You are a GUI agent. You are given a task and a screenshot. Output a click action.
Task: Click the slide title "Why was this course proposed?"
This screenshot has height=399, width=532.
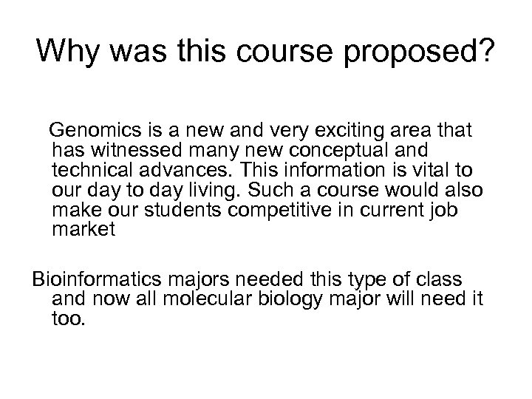point(265,52)
